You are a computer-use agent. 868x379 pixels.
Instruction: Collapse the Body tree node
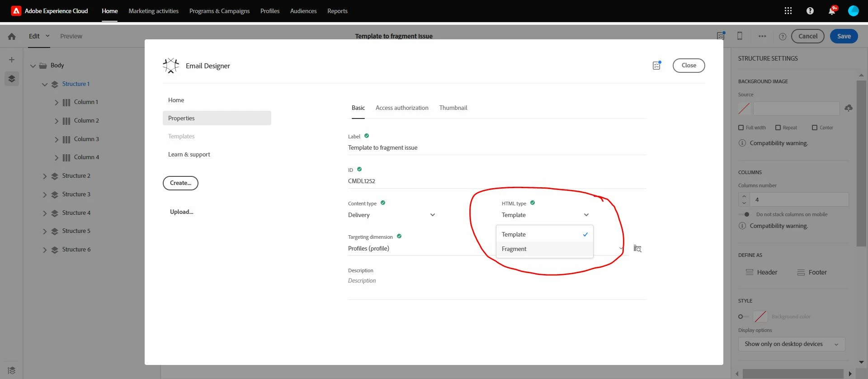[x=33, y=66]
